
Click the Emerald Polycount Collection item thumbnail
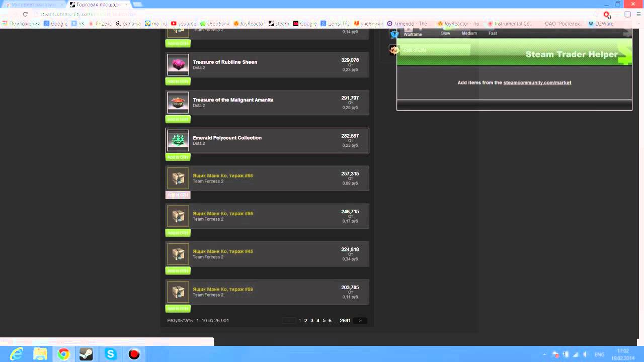(178, 140)
